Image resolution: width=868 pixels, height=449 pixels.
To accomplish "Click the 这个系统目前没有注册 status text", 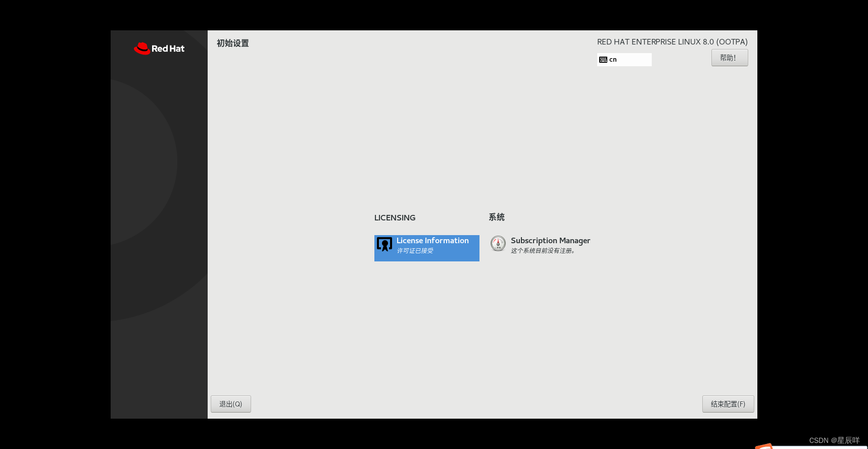I will coord(543,251).
